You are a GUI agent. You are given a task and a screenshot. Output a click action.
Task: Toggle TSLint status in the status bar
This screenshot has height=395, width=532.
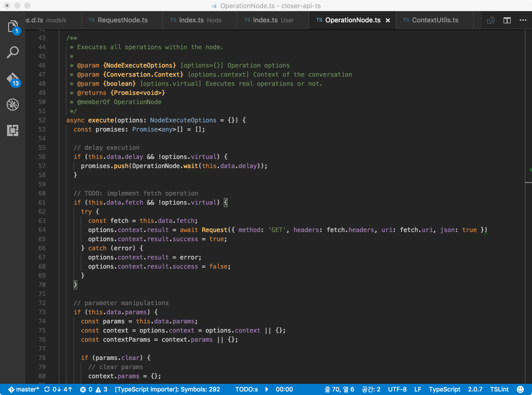click(500, 389)
